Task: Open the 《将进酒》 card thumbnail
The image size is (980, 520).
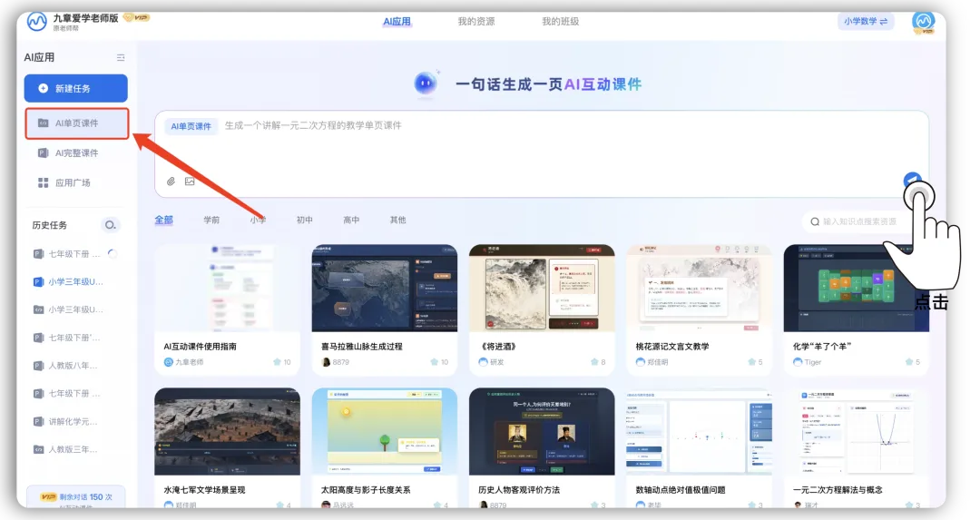Action: (542, 288)
